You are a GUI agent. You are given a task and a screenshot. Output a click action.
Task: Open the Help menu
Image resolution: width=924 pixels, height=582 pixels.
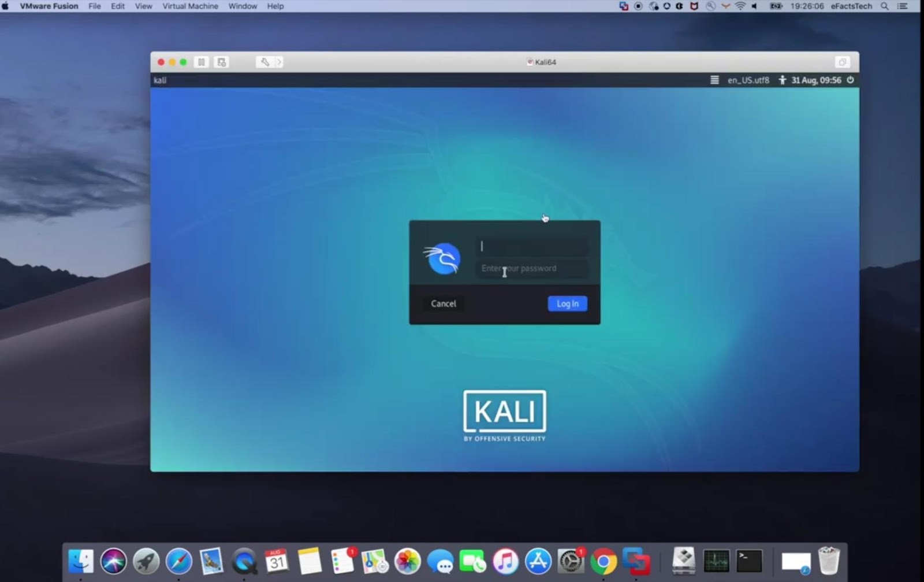tap(275, 6)
